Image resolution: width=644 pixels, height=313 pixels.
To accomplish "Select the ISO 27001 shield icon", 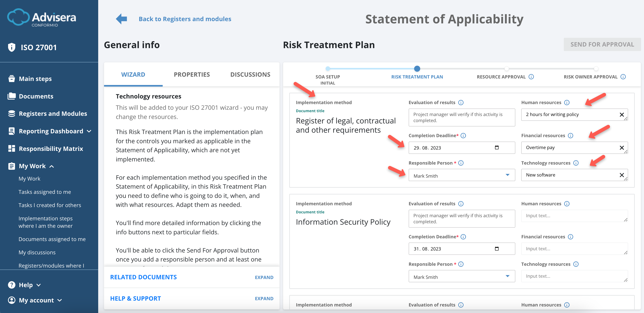I will pyautogui.click(x=11, y=47).
